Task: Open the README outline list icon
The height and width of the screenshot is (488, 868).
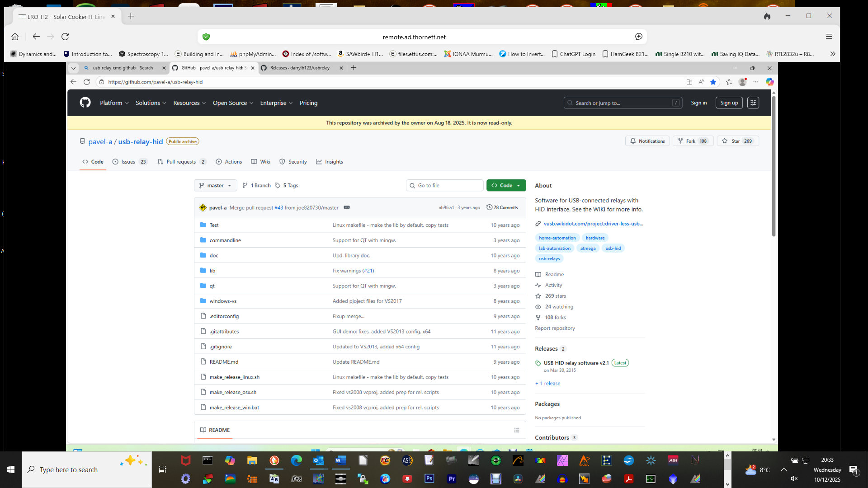Action: (x=517, y=430)
